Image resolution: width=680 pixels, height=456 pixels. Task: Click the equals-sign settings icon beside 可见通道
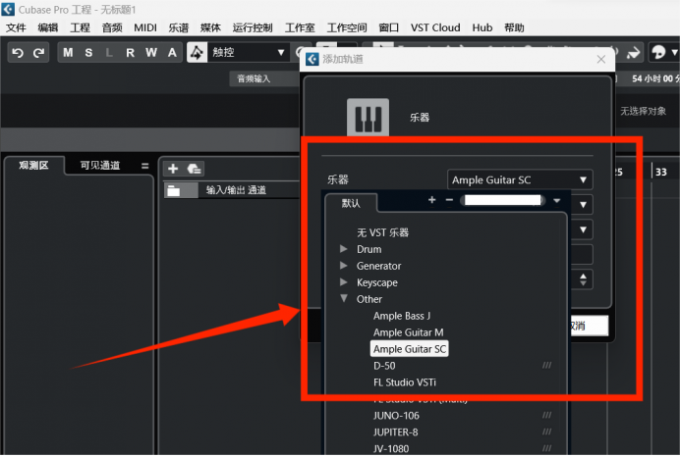click(x=145, y=166)
